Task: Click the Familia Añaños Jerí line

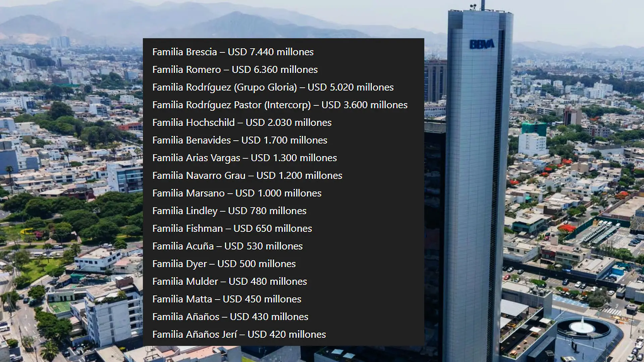Action: (239, 335)
